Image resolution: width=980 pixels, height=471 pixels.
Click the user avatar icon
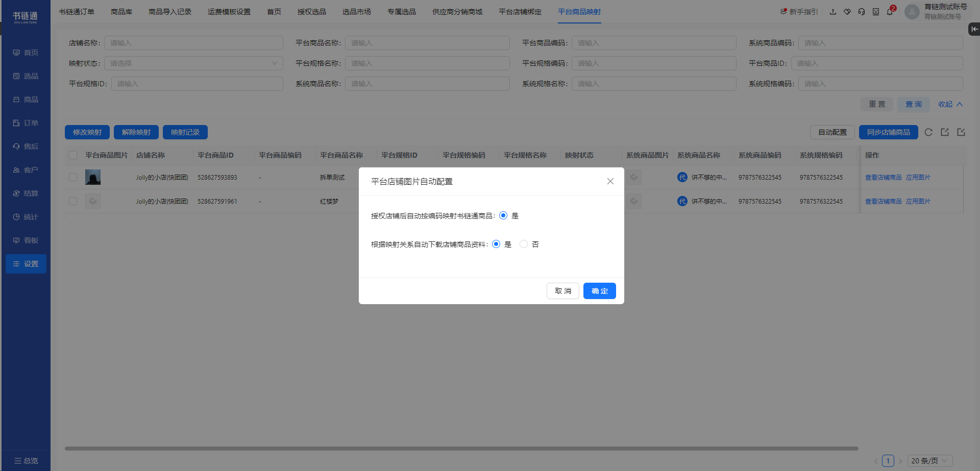912,12
